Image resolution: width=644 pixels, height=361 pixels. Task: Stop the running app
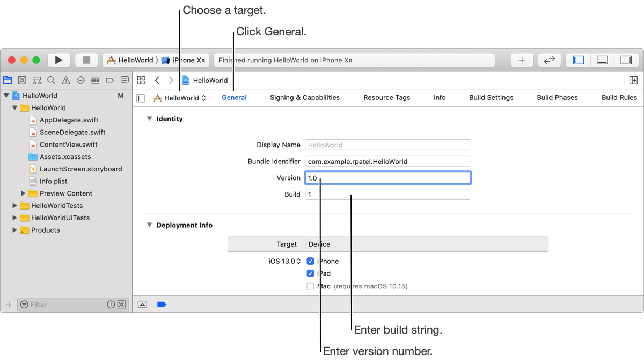tap(86, 60)
